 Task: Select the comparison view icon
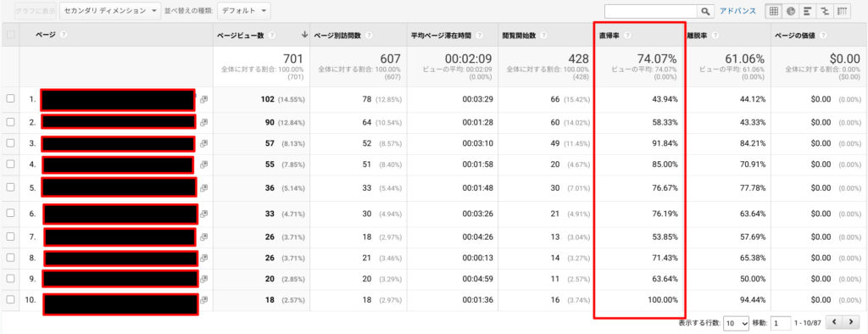[825, 10]
